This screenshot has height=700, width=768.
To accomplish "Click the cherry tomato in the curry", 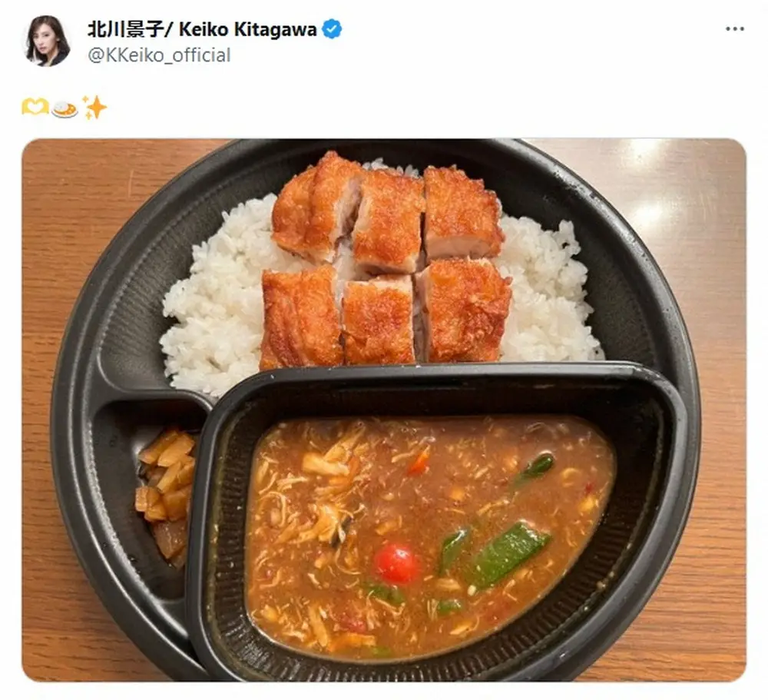I will pyautogui.click(x=397, y=563).
